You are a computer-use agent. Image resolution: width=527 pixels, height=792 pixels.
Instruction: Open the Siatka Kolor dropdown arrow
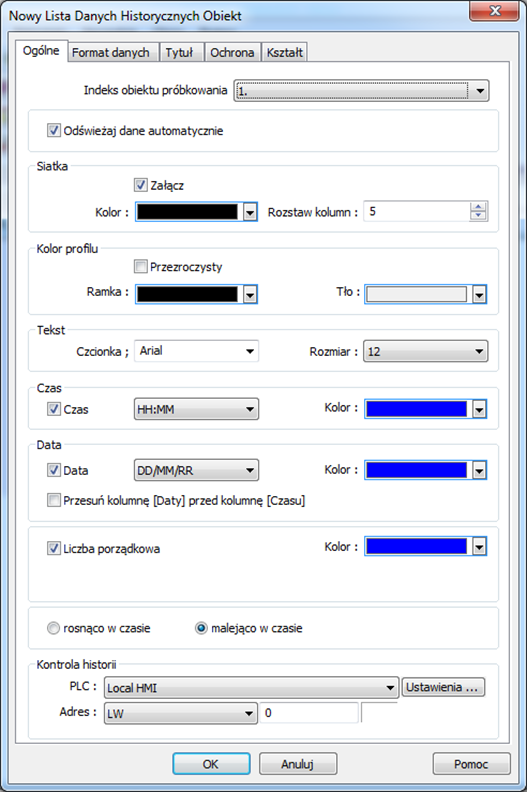point(250,212)
